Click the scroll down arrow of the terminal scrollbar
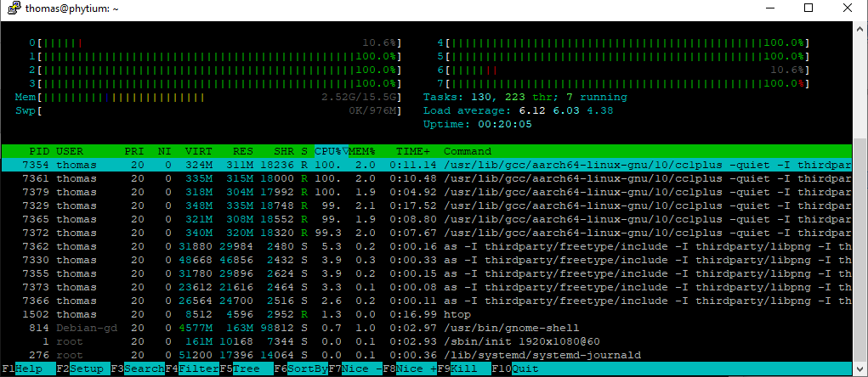The height and width of the screenshot is (377, 868). click(x=859, y=369)
